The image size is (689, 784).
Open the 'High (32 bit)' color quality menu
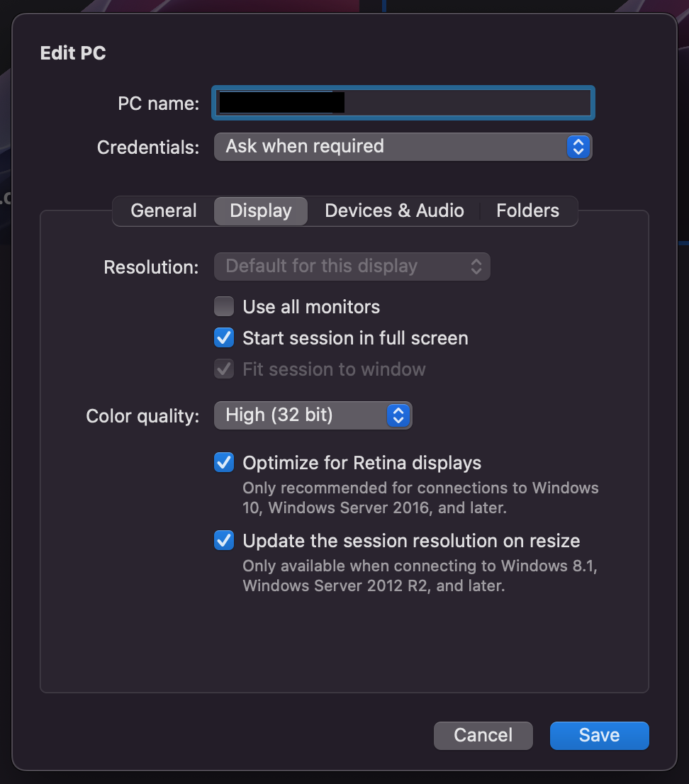tap(301, 415)
